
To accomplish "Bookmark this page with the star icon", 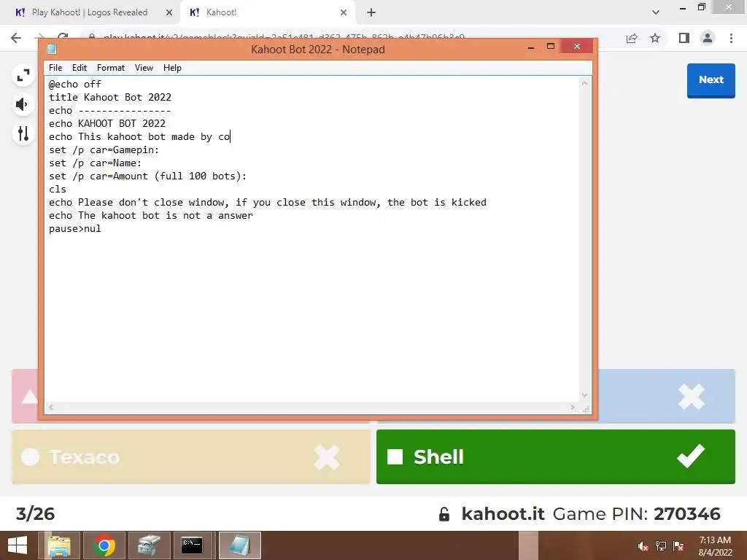I will [x=655, y=38].
